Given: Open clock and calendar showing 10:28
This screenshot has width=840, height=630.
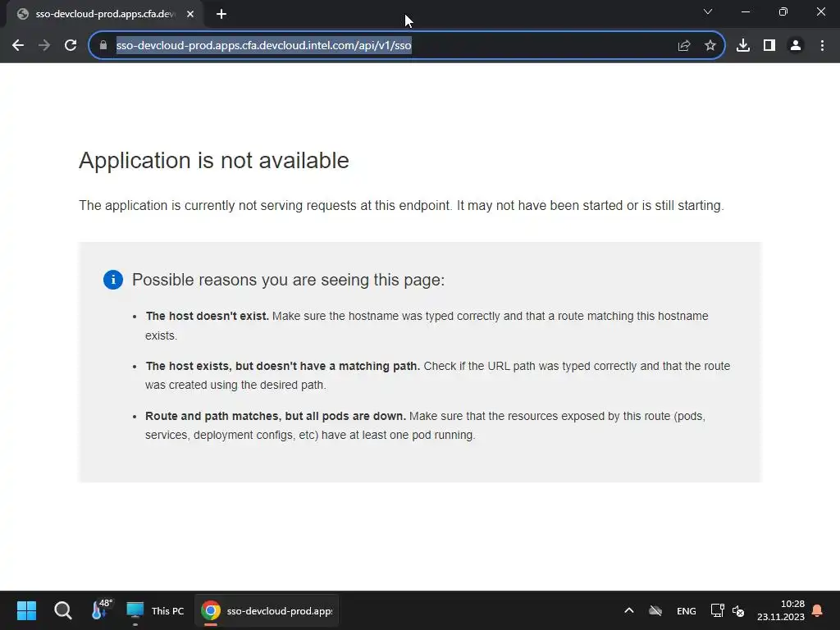Looking at the screenshot, I should click(781, 610).
